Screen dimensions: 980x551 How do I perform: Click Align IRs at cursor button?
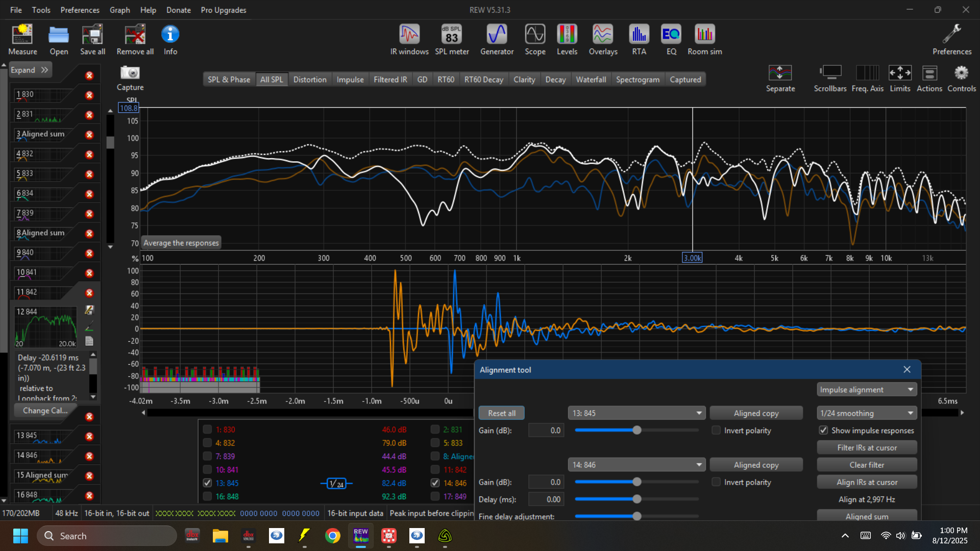[866, 482]
